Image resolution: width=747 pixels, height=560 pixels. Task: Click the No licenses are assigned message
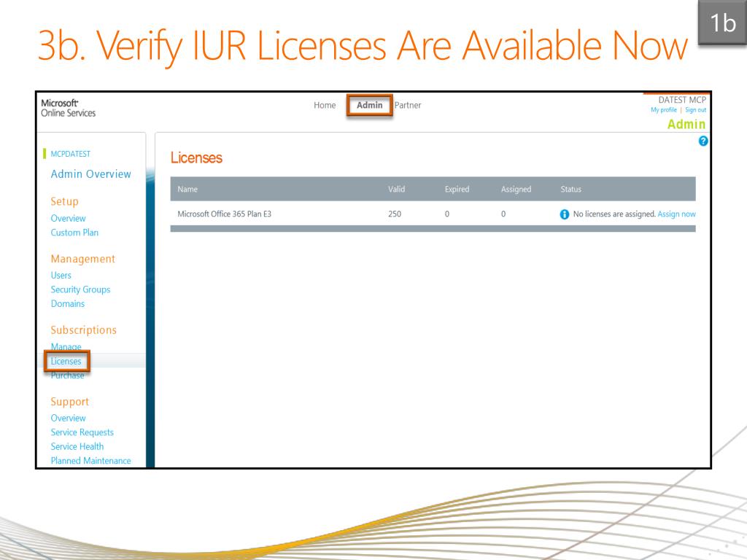(614, 214)
